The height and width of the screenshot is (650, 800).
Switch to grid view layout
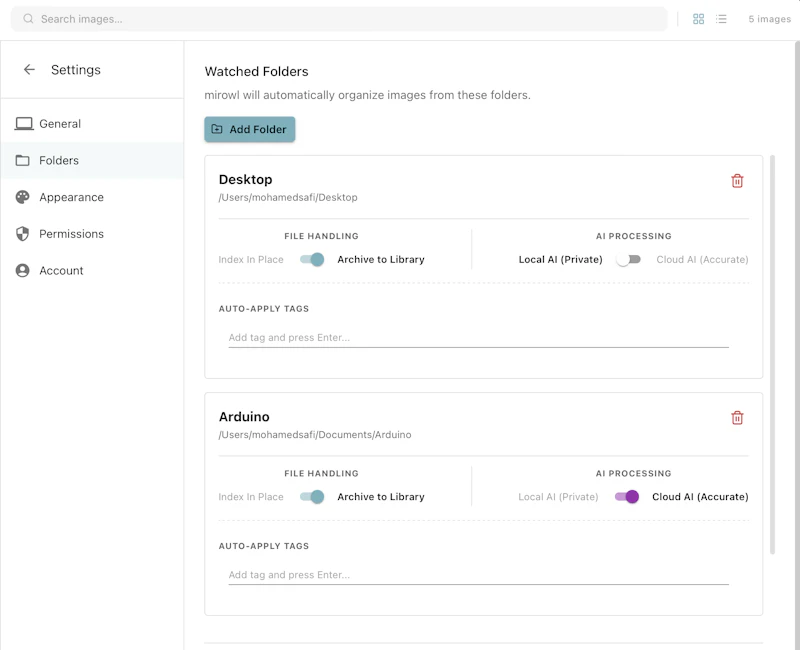click(698, 19)
